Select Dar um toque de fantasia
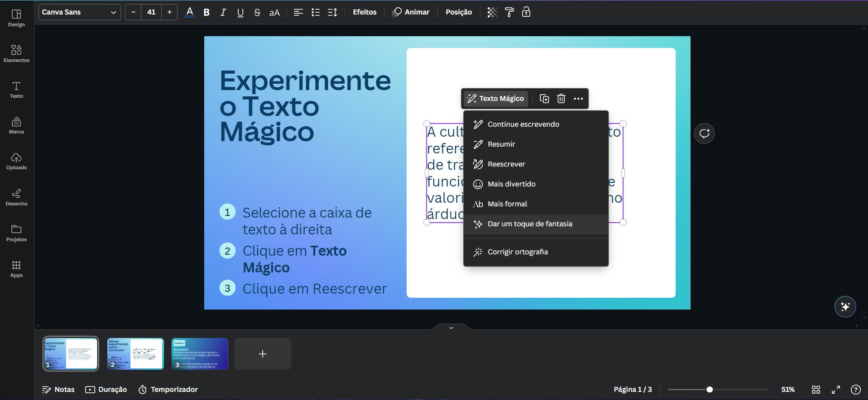 click(536, 224)
